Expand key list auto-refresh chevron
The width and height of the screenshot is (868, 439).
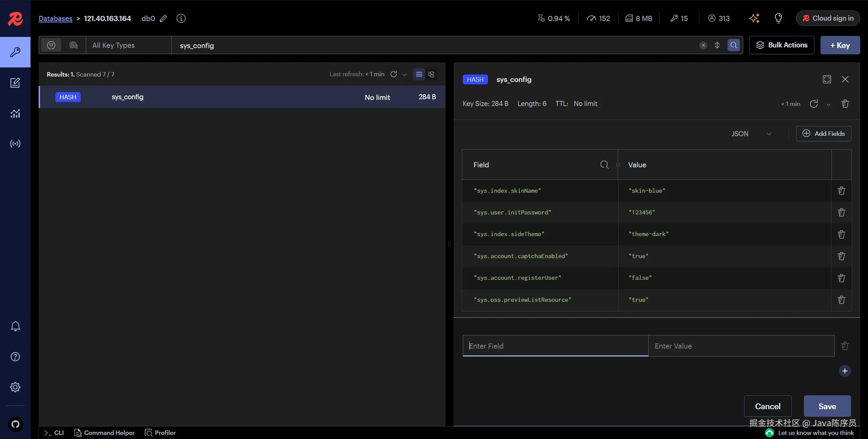pyautogui.click(x=404, y=75)
